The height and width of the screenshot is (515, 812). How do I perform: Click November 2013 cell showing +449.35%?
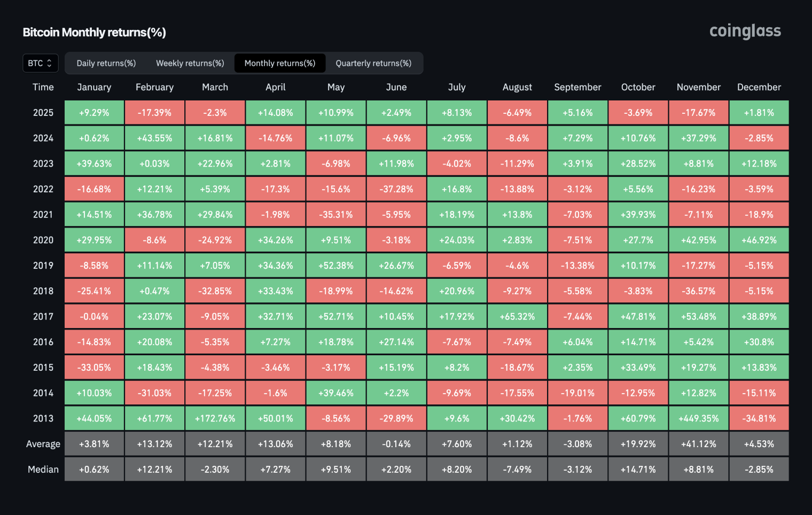[698, 418]
